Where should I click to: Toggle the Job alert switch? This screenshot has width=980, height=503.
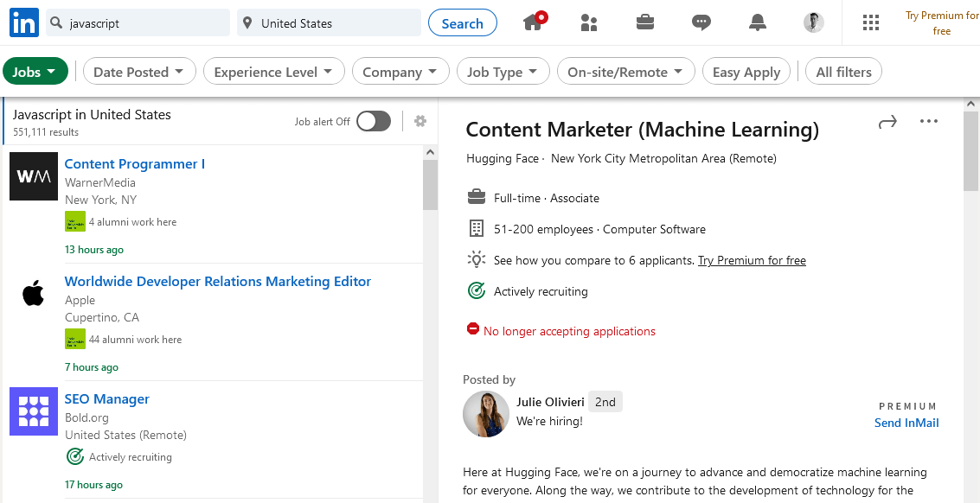coord(374,121)
